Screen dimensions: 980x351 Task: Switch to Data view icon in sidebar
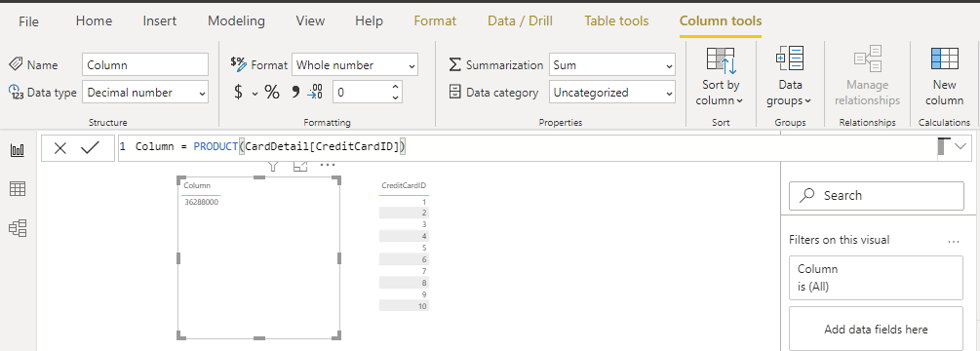pos(18,189)
